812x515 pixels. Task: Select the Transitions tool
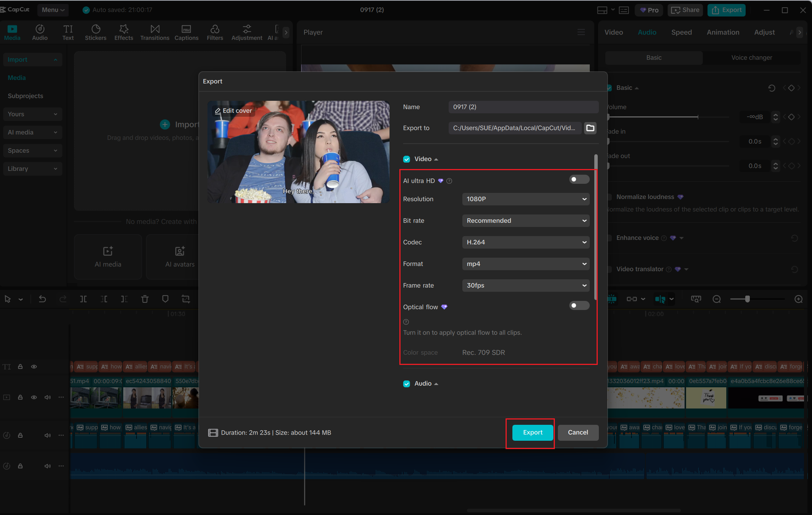(x=155, y=32)
